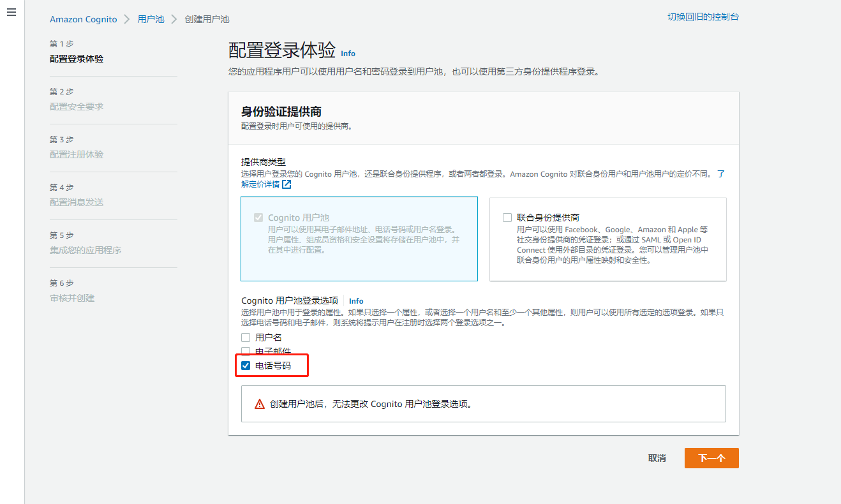Go to the Amazon Cognito breadcrumb

(84, 19)
